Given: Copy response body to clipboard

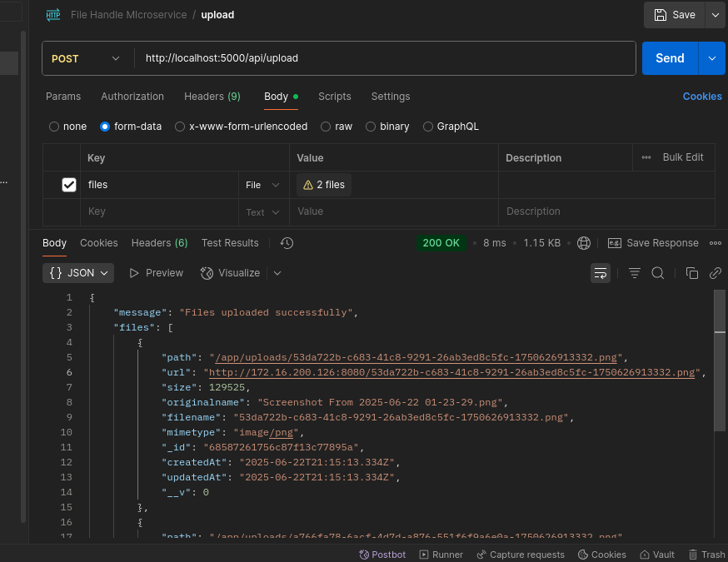Looking at the screenshot, I should pyautogui.click(x=691, y=273).
